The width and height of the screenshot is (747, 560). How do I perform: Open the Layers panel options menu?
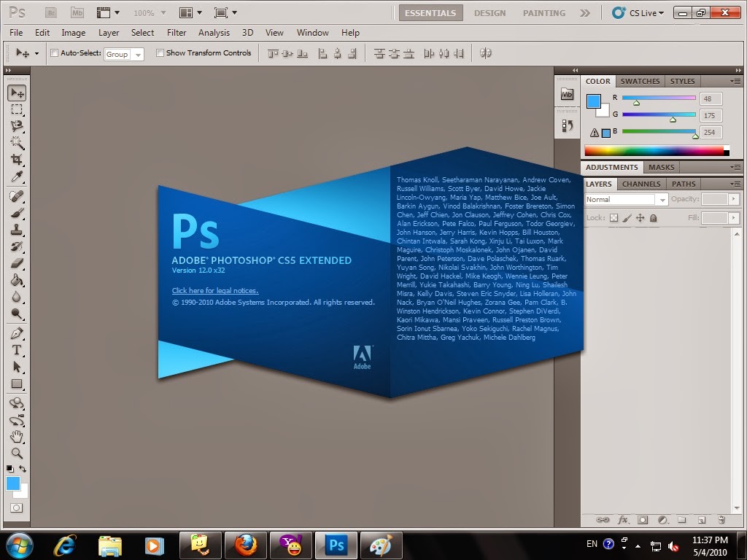click(735, 184)
